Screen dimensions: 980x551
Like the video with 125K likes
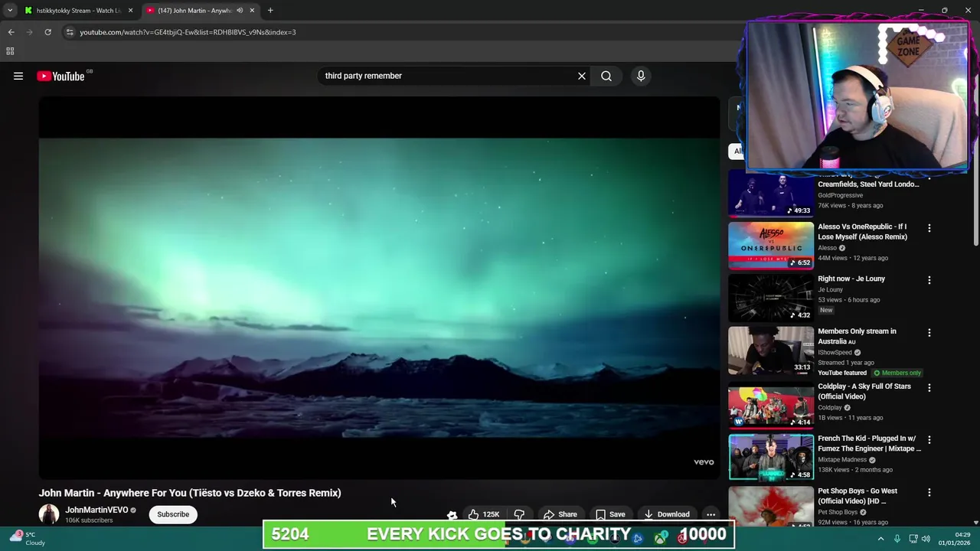pyautogui.click(x=483, y=514)
